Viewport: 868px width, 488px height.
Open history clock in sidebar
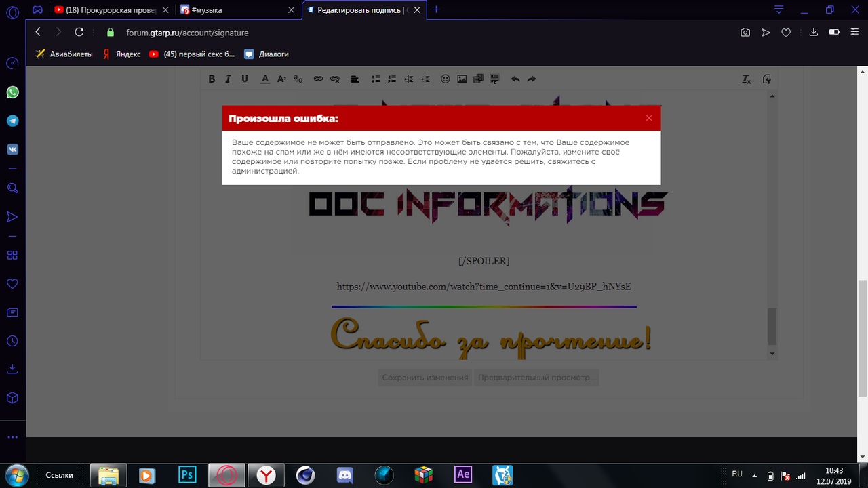coord(12,341)
